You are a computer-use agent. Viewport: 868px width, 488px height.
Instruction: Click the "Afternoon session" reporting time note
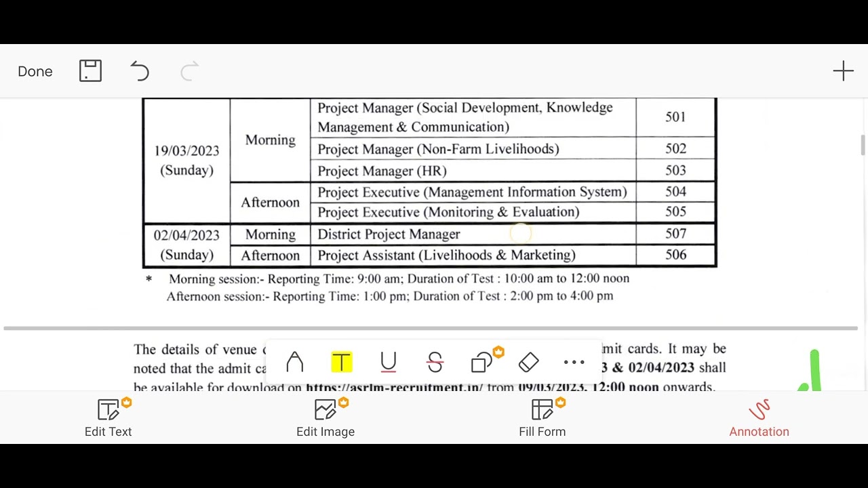point(390,296)
